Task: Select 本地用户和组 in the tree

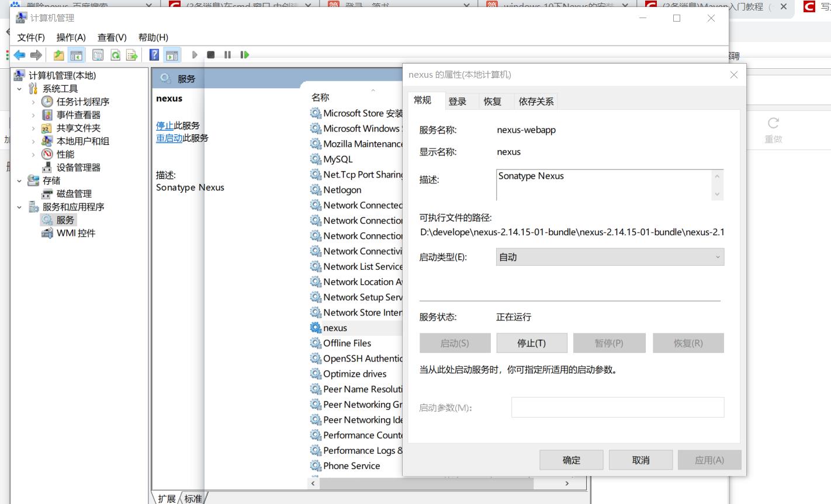Action: pos(83,141)
